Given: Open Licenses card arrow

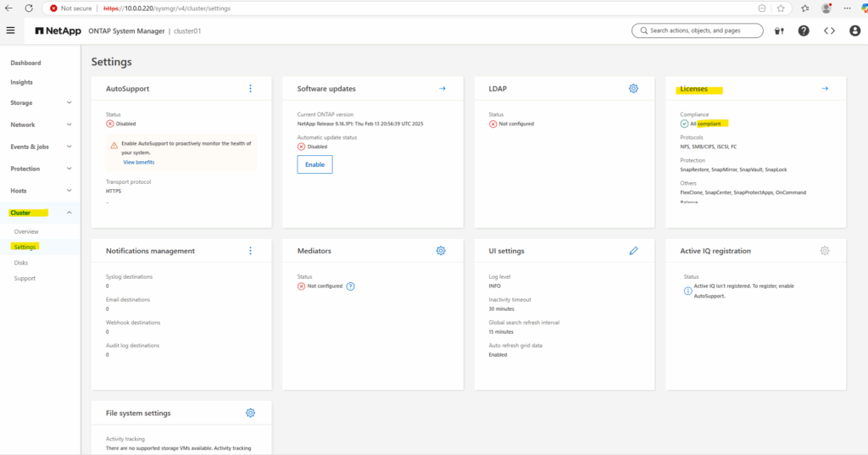Looking at the screenshot, I should click(825, 89).
